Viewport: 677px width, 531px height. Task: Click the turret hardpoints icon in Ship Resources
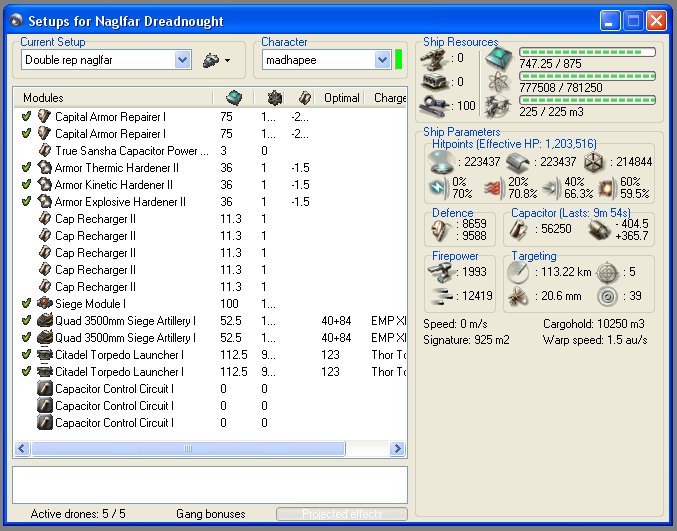[x=433, y=59]
